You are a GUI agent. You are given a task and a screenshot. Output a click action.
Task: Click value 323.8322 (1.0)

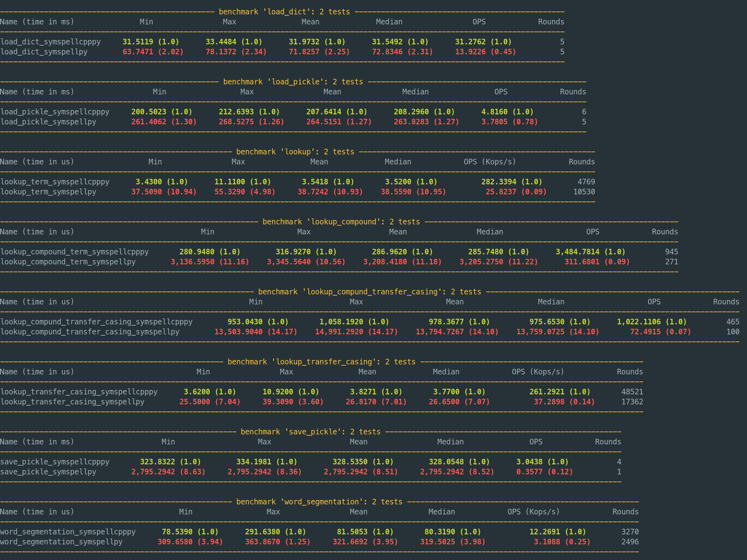pyautogui.click(x=170, y=462)
